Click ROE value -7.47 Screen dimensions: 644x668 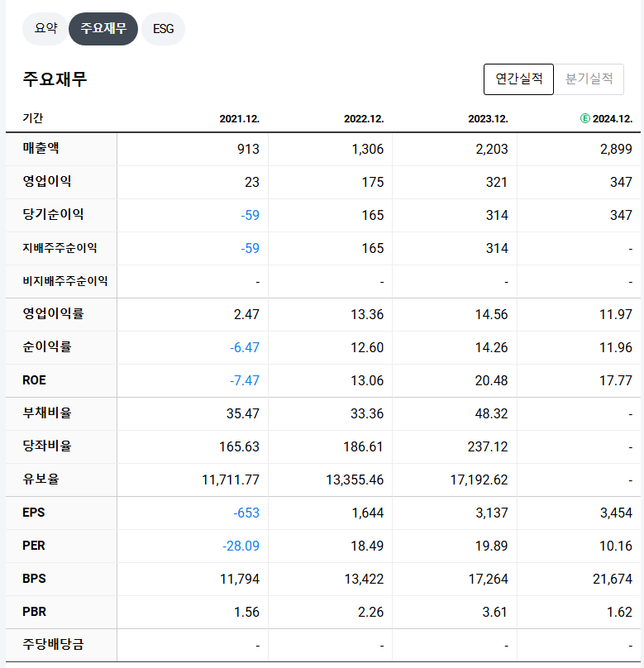click(245, 380)
